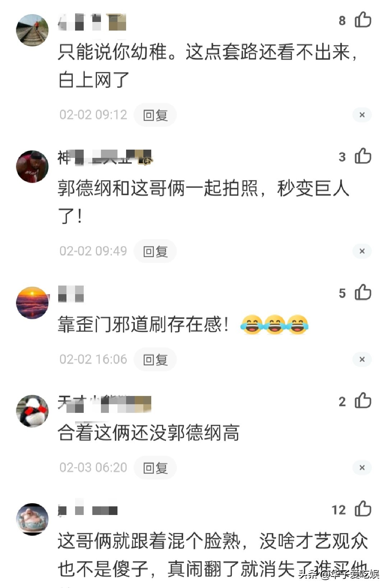
Task: Open the railway-track avatar profile
Action: click(32, 30)
